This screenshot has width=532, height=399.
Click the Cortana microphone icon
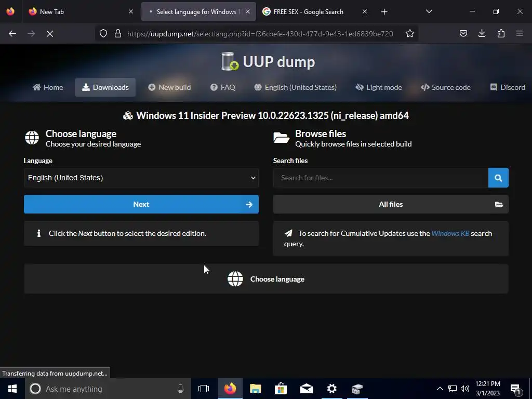pyautogui.click(x=180, y=389)
